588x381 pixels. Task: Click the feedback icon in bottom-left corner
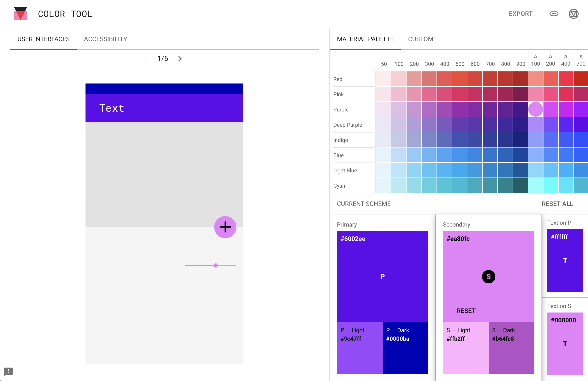(9, 371)
